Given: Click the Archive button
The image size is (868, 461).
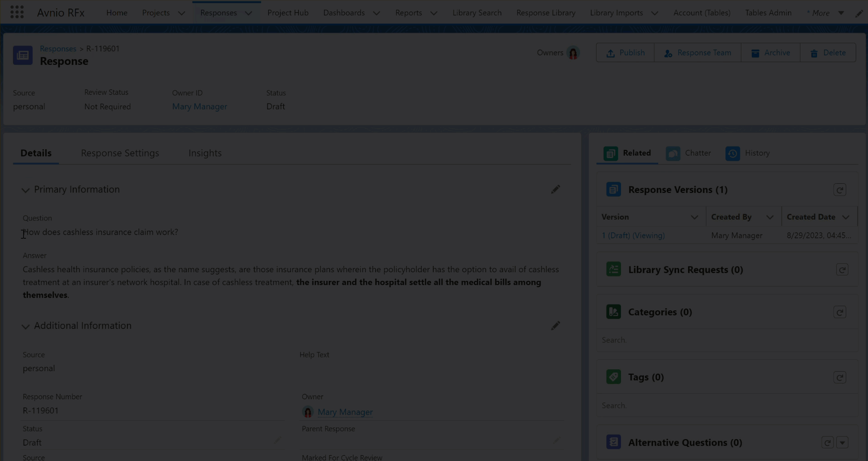Looking at the screenshot, I should pyautogui.click(x=770, y=53).
